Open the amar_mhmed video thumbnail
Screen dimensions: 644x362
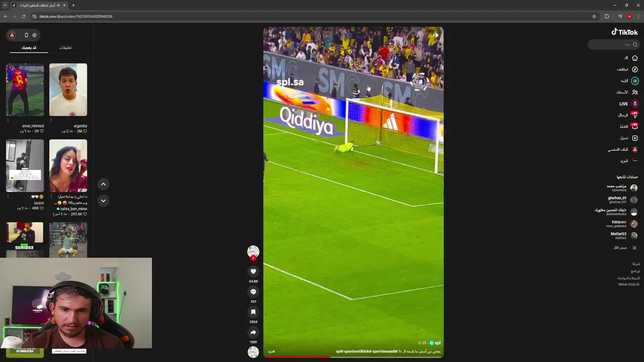25,89
